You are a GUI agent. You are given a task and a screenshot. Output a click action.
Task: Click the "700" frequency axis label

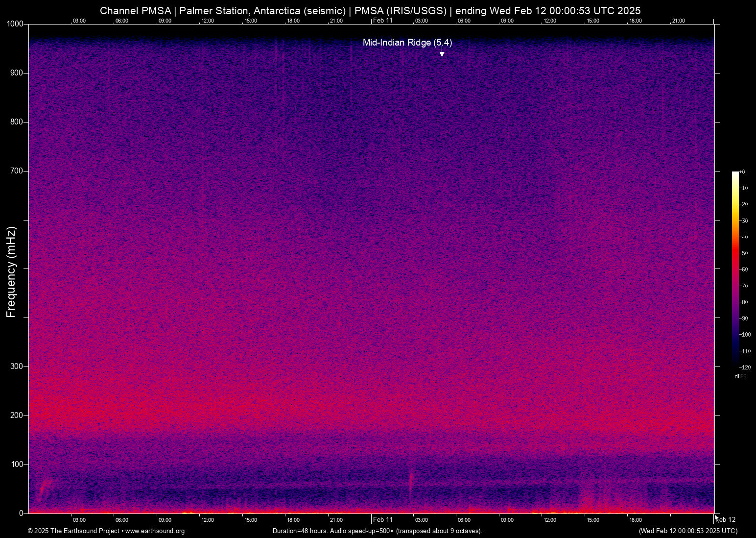(17, 171)
